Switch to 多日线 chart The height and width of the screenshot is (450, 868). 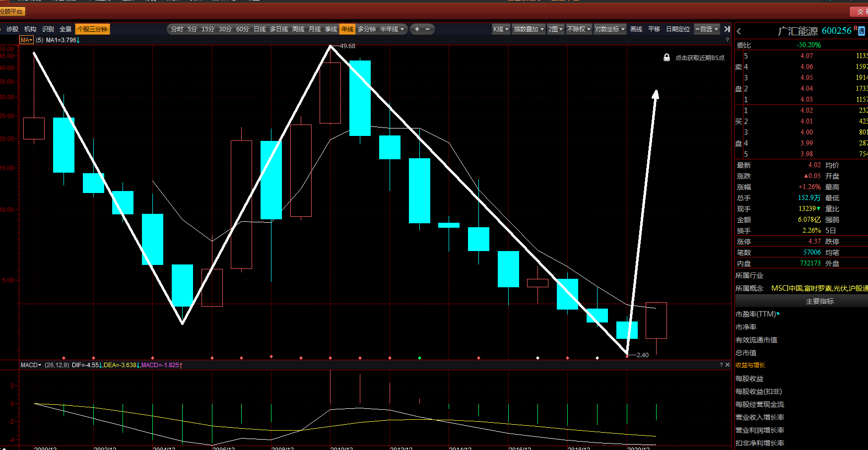[x=279, y=29]
